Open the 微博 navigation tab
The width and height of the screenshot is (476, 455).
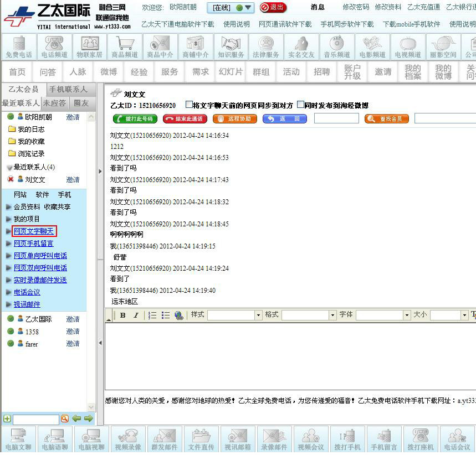coord(109,72)
